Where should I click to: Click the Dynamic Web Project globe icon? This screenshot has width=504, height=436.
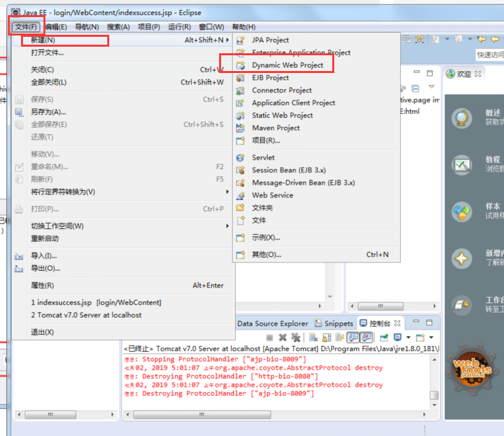click(240, 65)
